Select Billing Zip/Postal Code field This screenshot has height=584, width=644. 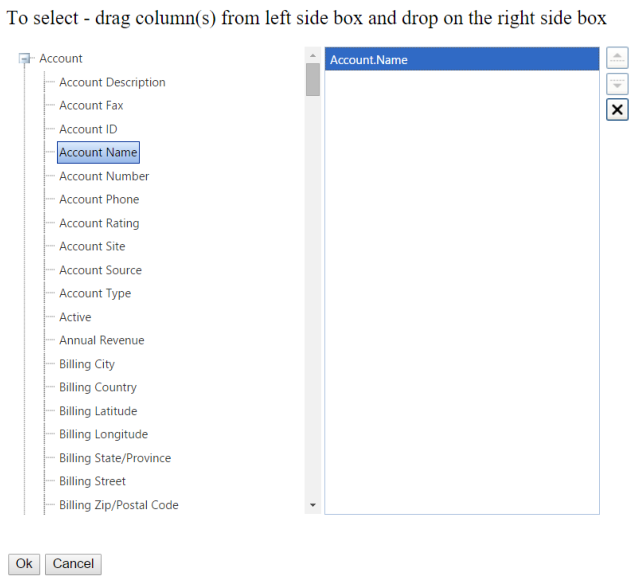[119, 505]
